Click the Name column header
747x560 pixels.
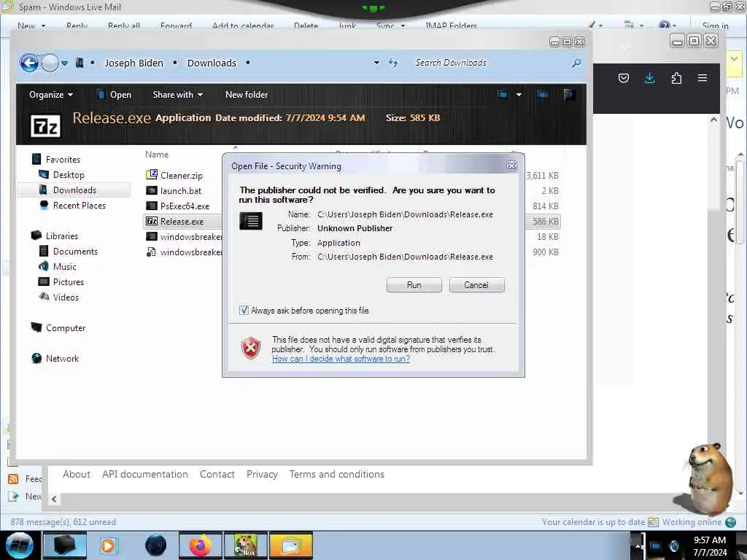tap(157, 155)
